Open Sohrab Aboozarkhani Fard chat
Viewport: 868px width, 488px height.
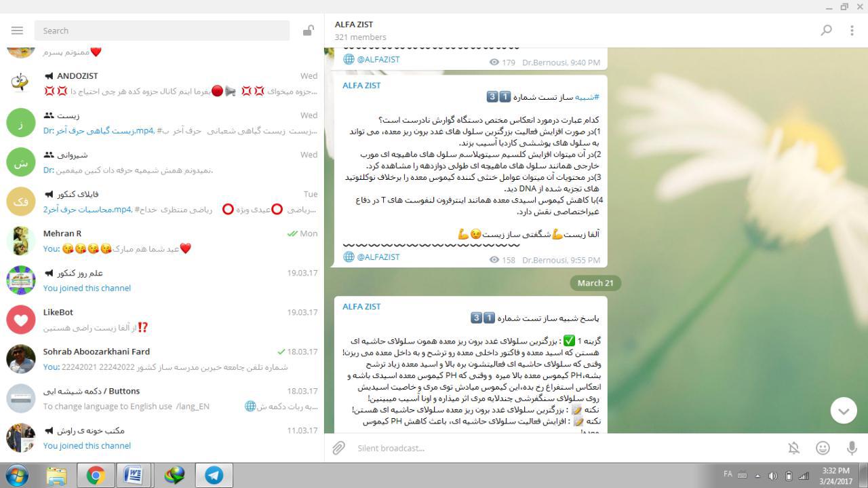coord(162,359)
